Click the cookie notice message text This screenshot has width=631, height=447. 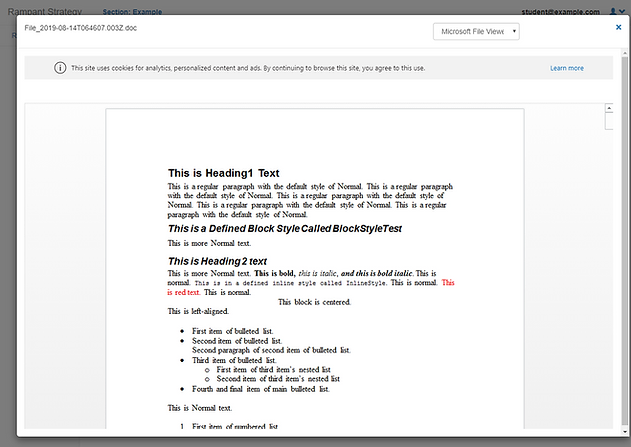click(248, 68)
